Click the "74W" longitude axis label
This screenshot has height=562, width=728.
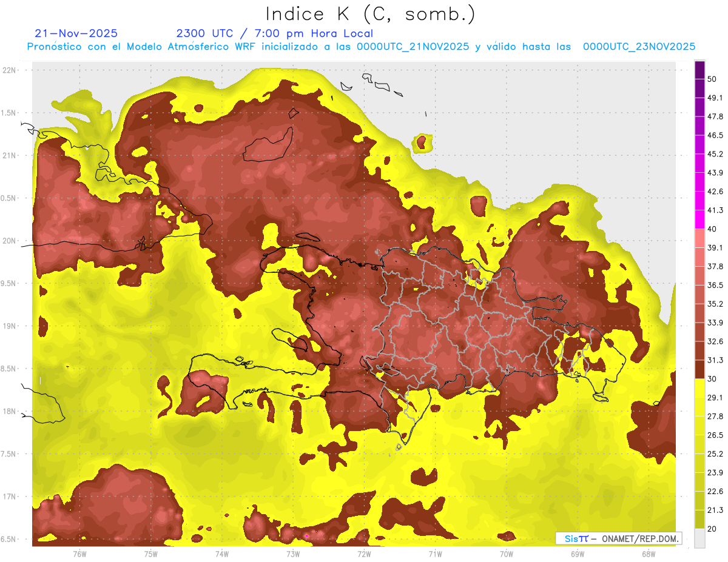221,554
